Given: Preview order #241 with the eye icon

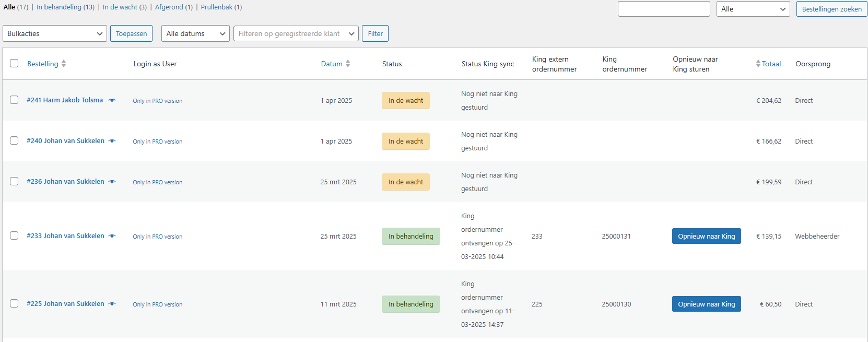Looking at the screenshot, I should click(x=112, y=100).
